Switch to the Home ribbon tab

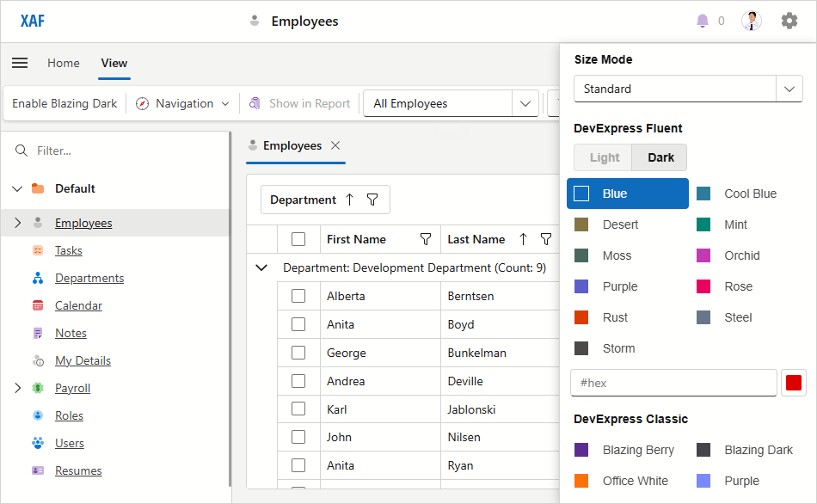click(x=63, y=63)
